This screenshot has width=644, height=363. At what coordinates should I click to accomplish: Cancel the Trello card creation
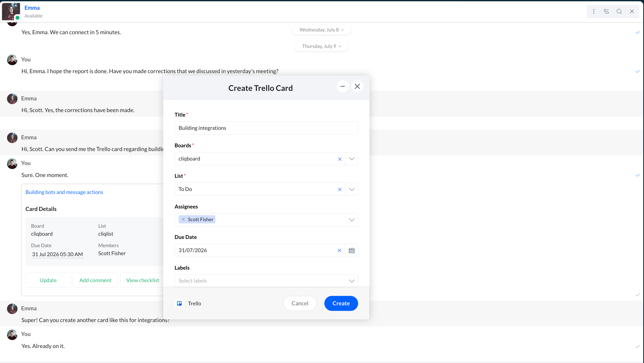(x=300, y=303)
